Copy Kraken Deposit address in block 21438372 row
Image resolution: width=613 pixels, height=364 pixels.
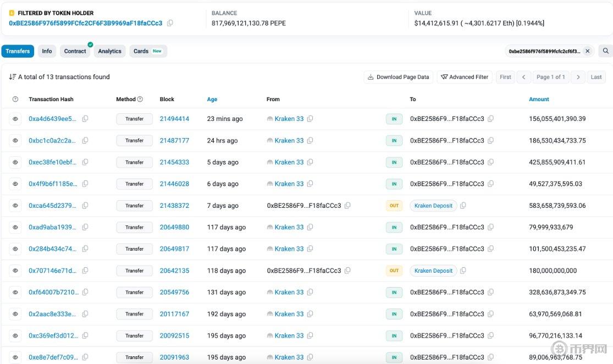[463, 206]
